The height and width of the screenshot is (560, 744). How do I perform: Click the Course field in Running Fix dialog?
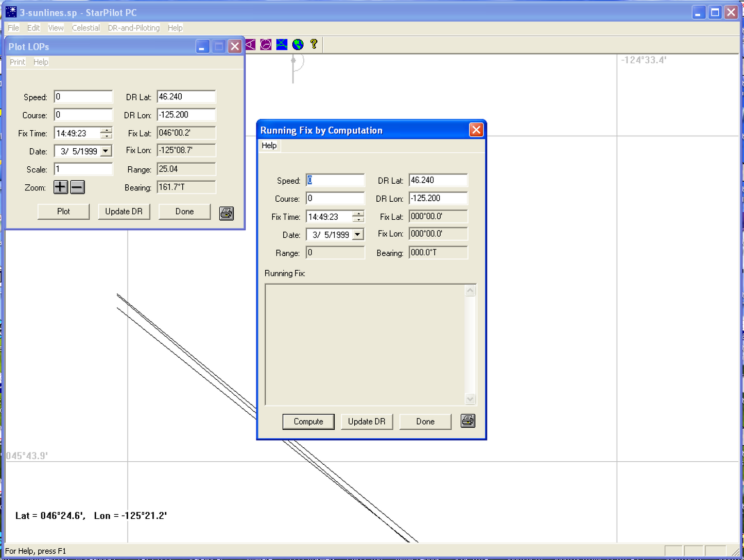tap(335, 199)
